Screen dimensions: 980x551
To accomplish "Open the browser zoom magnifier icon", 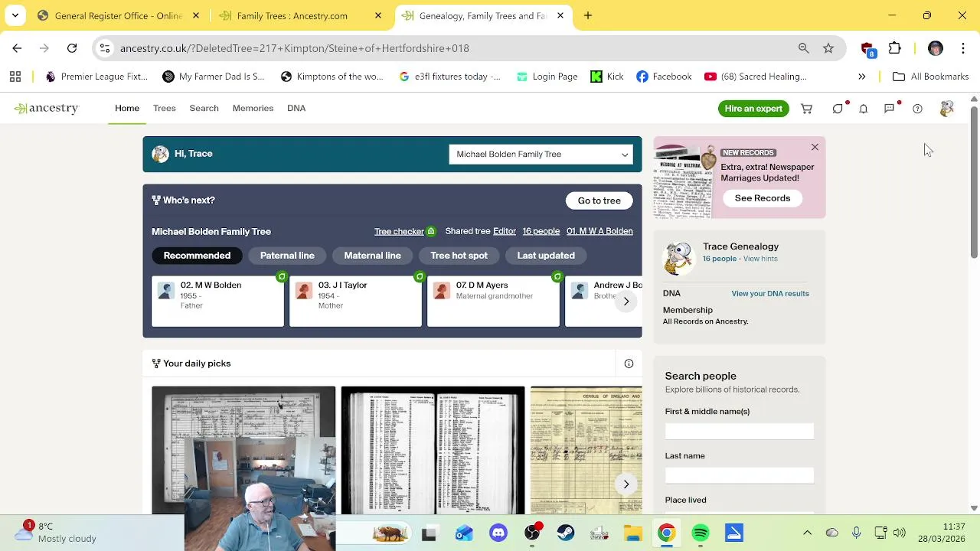I will pyautogui.click(x=803, y=48).
